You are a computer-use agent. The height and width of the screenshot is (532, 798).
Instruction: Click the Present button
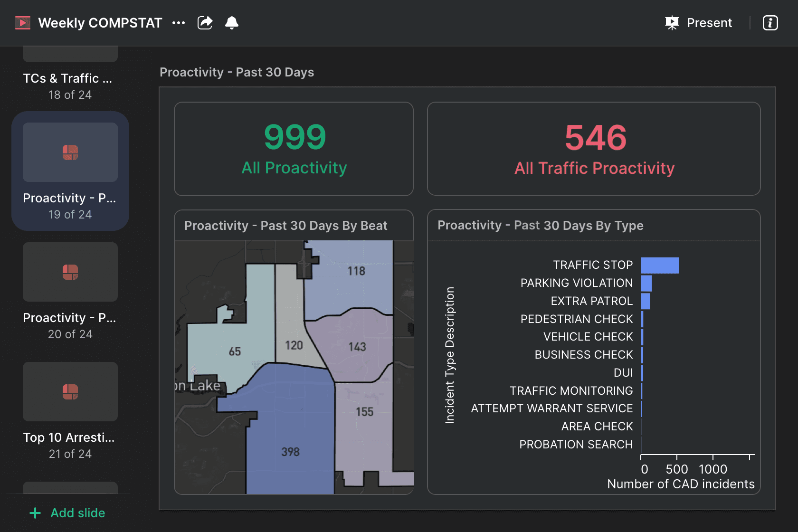point(699,23)
